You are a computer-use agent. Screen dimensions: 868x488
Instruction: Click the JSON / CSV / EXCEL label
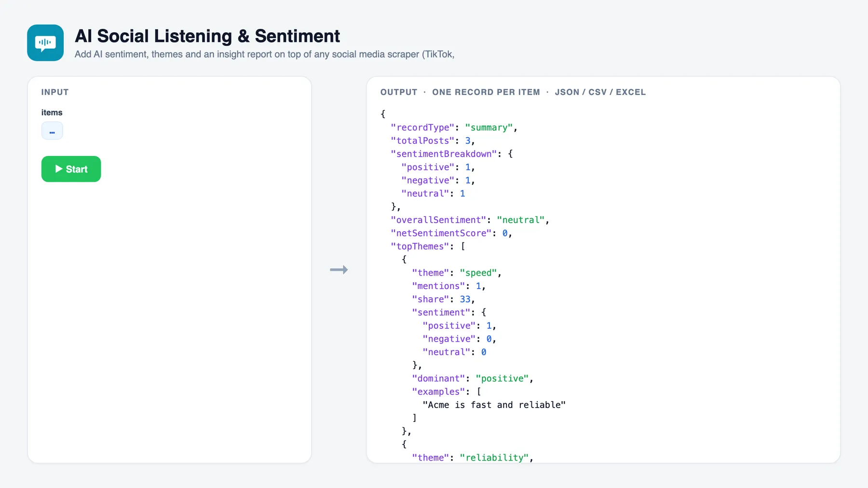[600, 92]
